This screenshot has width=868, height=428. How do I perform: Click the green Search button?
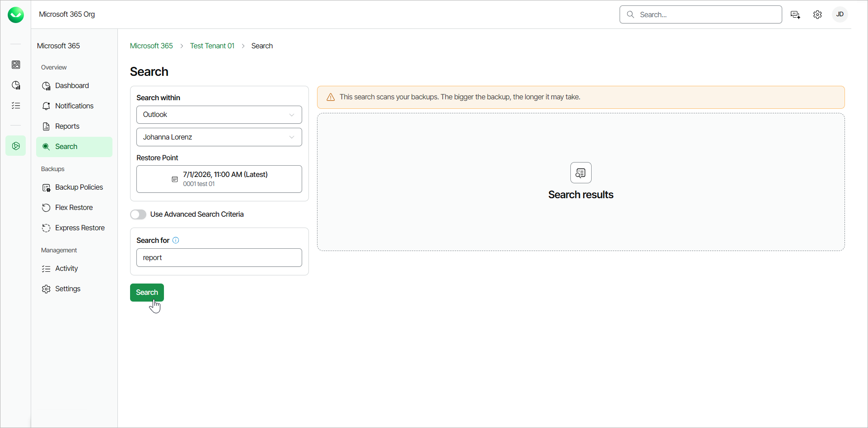coord(147,293)
